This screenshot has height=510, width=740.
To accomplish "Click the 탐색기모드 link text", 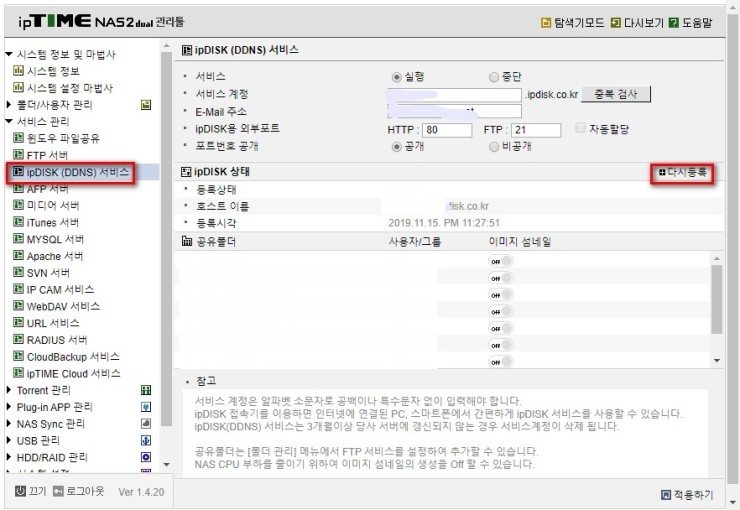I will (579, 23).
